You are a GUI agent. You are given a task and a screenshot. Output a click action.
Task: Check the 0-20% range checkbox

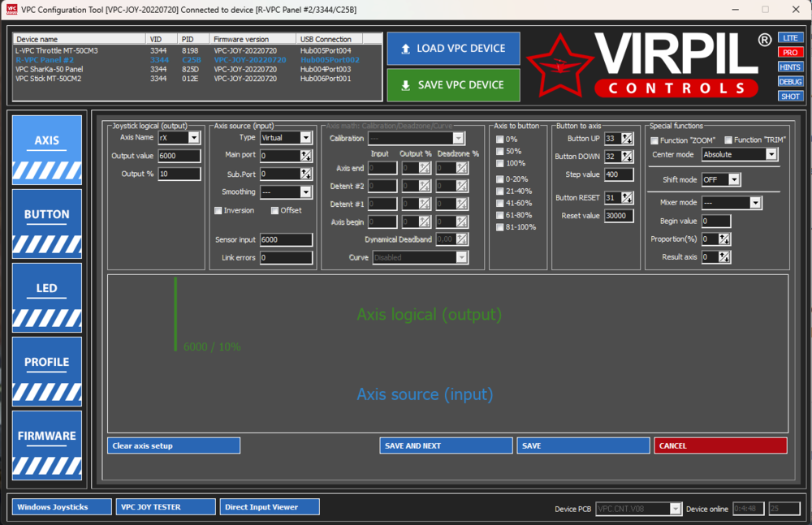499,179
